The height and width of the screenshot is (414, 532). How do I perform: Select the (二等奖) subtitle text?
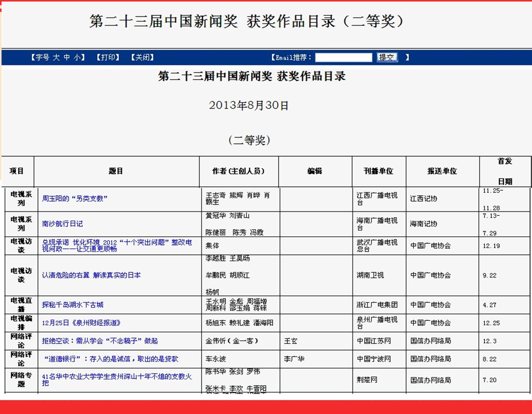tap(249, 140)
